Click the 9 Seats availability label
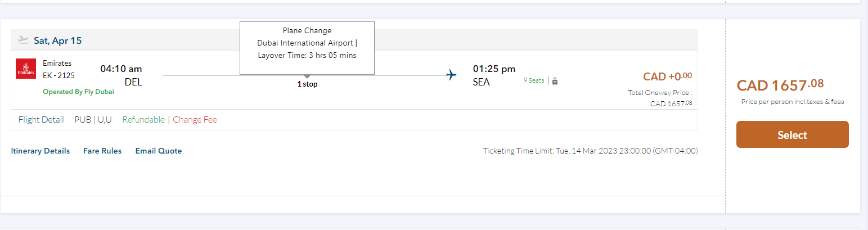This screenshot has height=230, width=868. (x=534, y=80)
